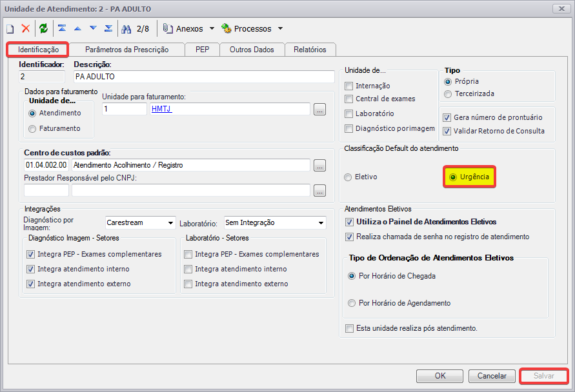
Task: Check Laboratório Integra PEP - Exames complementares
Action: point(188,254)
